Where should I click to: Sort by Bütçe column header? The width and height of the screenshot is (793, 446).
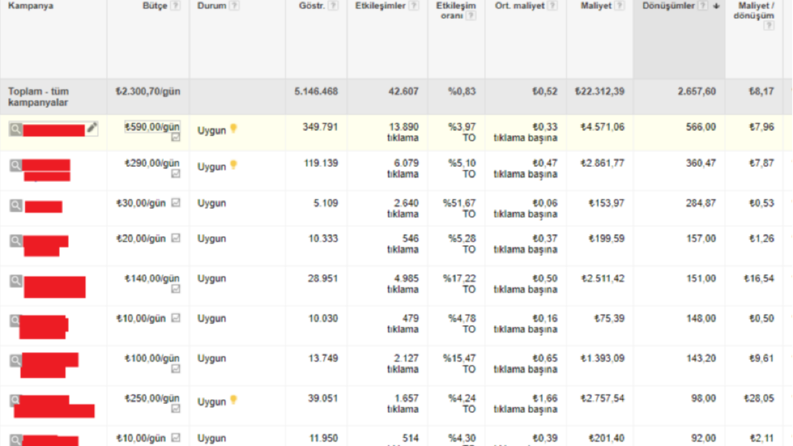coord(155,6)
